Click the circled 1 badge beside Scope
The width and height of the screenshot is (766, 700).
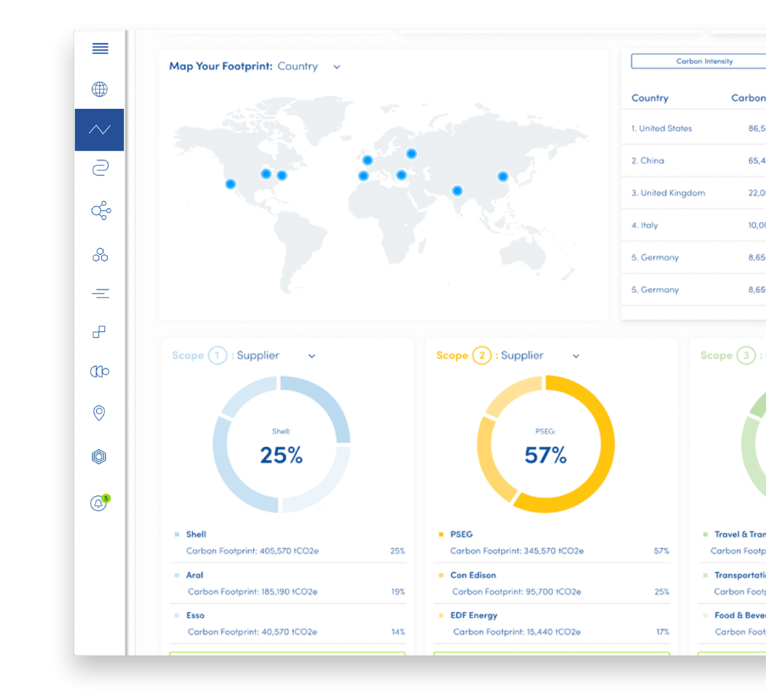pos(217,356)
